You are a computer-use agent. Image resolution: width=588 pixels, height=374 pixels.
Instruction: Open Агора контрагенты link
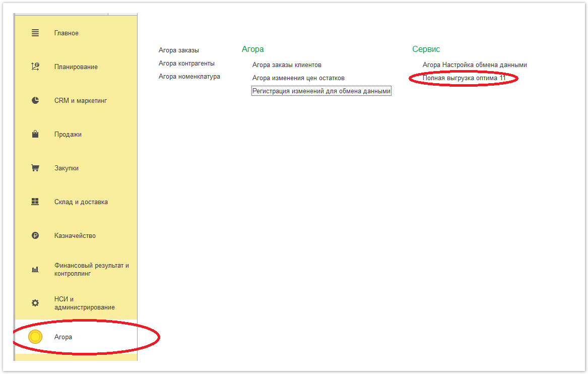(186, 64)
